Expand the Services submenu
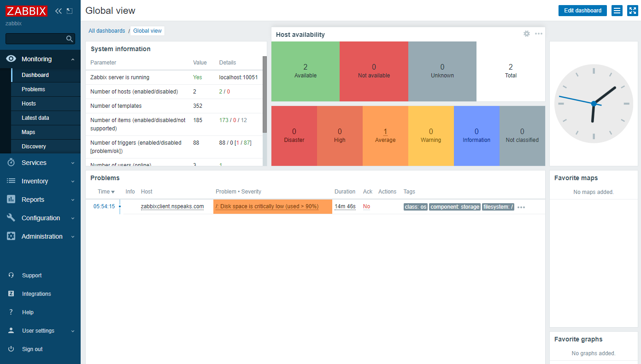 coord(34,163)
